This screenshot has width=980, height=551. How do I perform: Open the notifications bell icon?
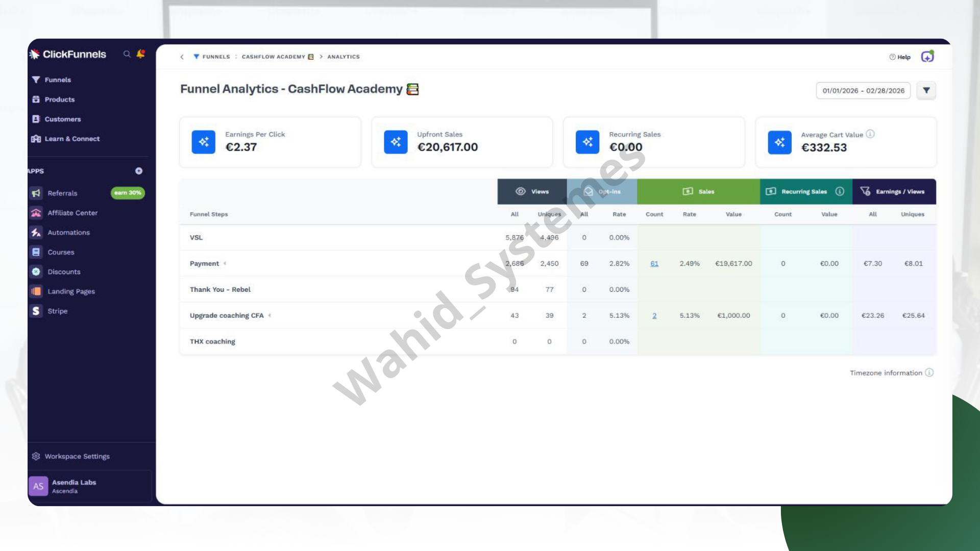[141, 54]
